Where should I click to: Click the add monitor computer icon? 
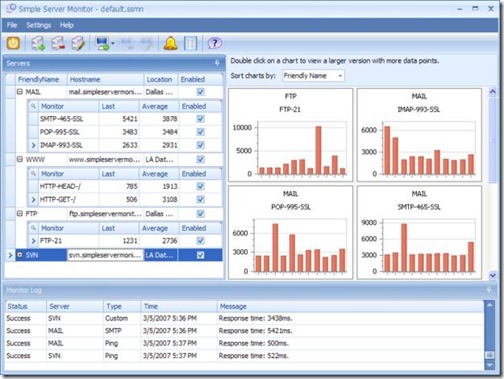point(102,43)
